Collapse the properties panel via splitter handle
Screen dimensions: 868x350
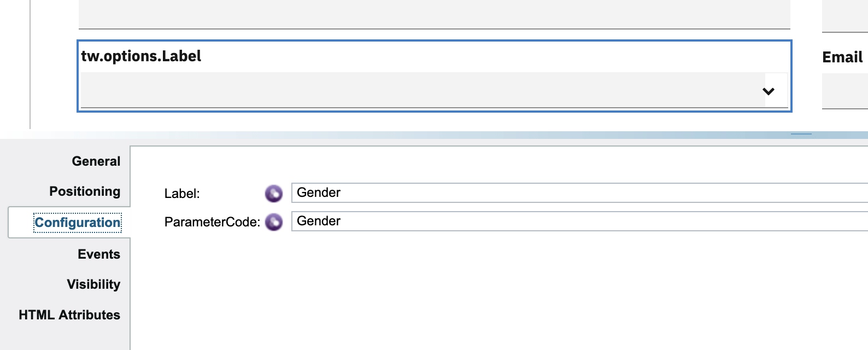click(802, 134)
